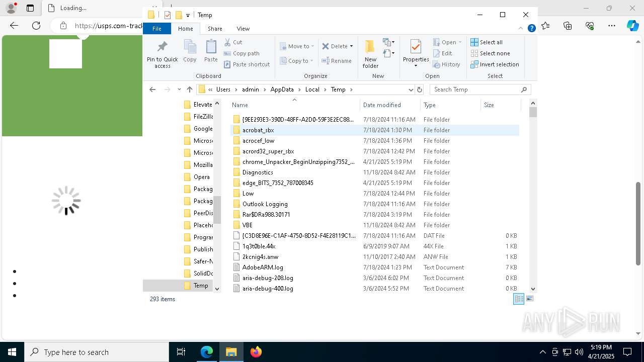Switch to large icons view layout
The width and height of the screenshot is (644, 362).
pyautogui.click(x=529, y=299)
